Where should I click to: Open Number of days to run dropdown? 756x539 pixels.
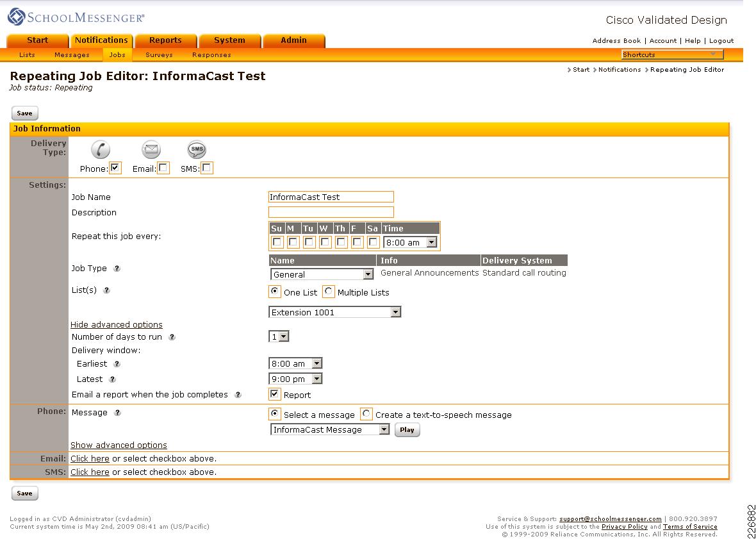coord(279,336)
